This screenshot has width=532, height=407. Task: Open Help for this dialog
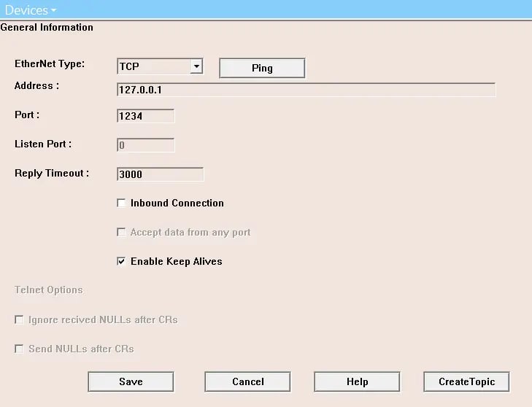pyautogui.click(x=357, y=381)
